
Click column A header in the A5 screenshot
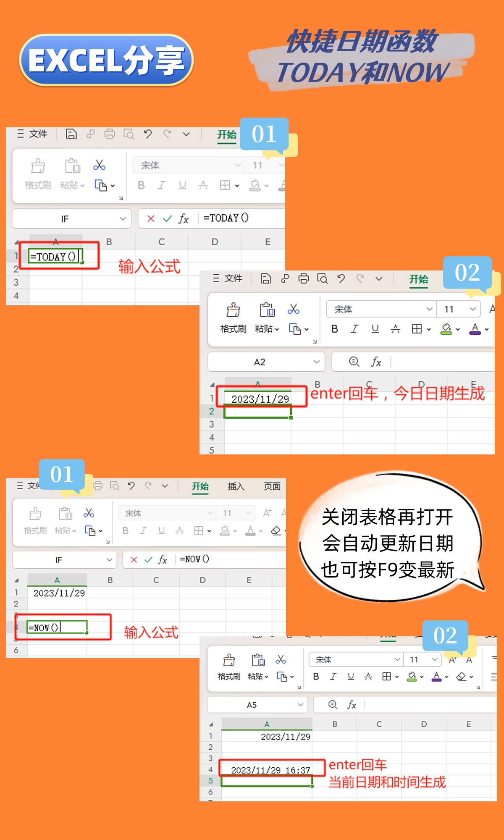point(267,724)
